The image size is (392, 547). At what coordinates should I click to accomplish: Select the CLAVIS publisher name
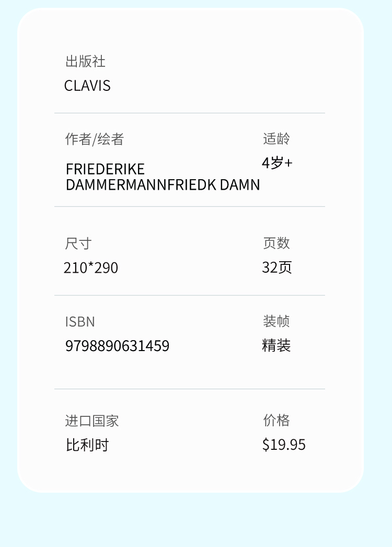tap(87, 85)
